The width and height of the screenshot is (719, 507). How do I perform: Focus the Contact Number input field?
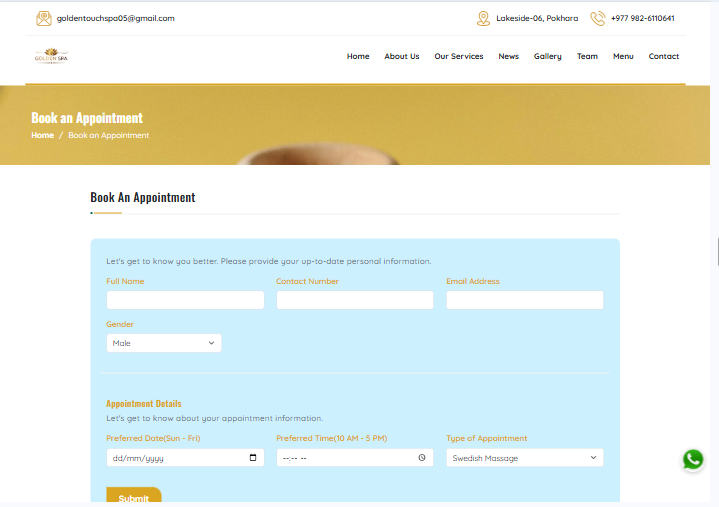[355, 300]
